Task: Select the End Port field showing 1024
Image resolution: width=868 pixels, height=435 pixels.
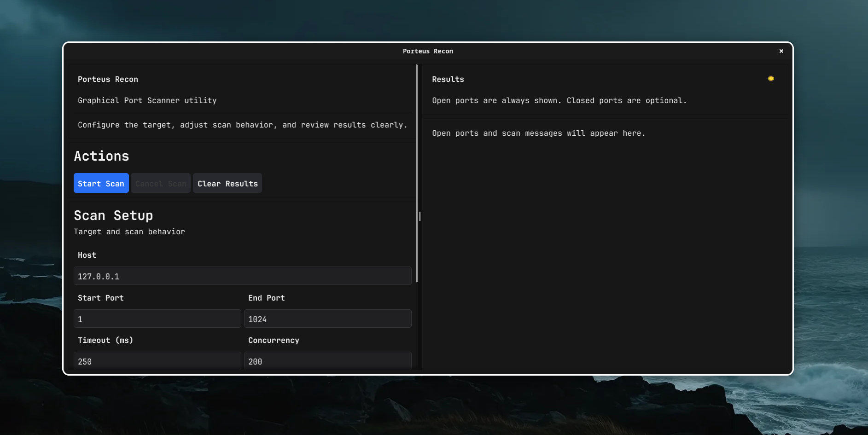Action: (x=327, y=319)
